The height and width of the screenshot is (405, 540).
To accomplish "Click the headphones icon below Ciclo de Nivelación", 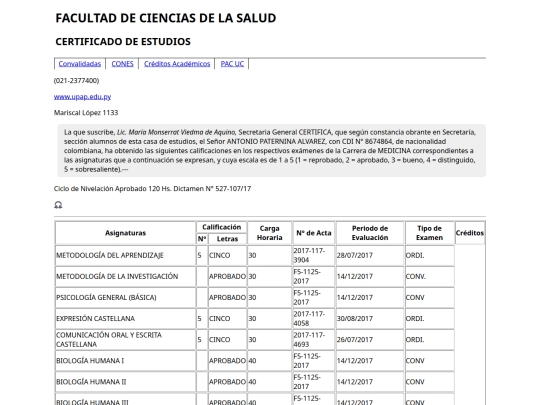I will [x=58, y=205].
